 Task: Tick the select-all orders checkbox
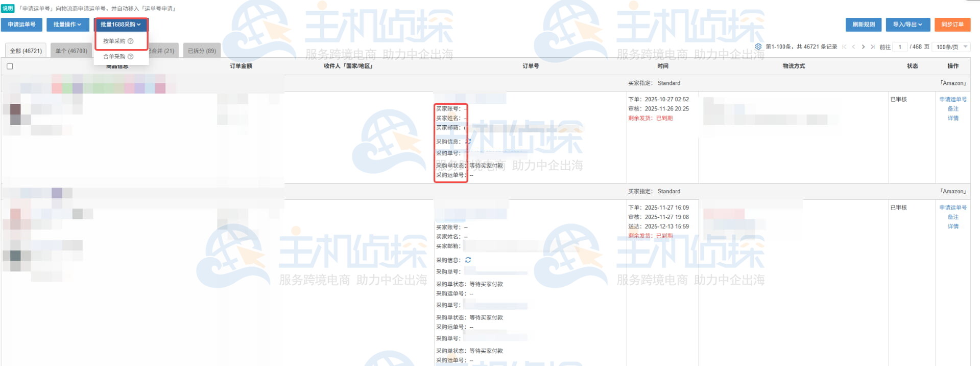(10, 66)
